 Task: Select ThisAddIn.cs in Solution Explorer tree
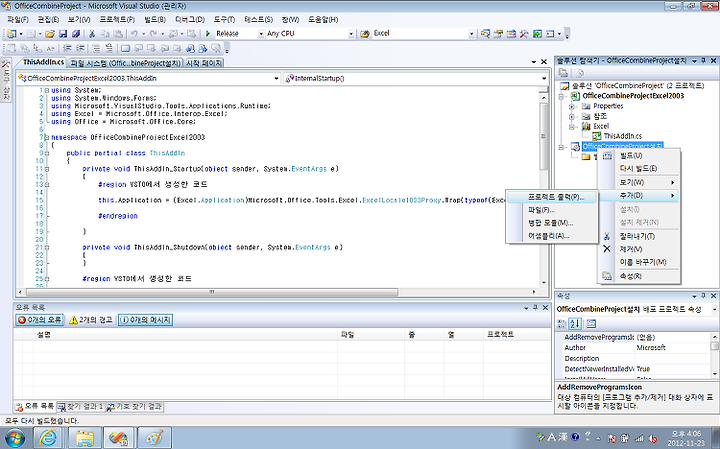click(x=622, y=136)
